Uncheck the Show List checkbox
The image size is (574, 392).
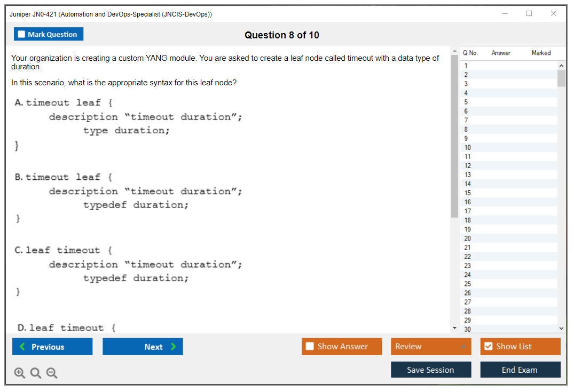coord(488,347)
